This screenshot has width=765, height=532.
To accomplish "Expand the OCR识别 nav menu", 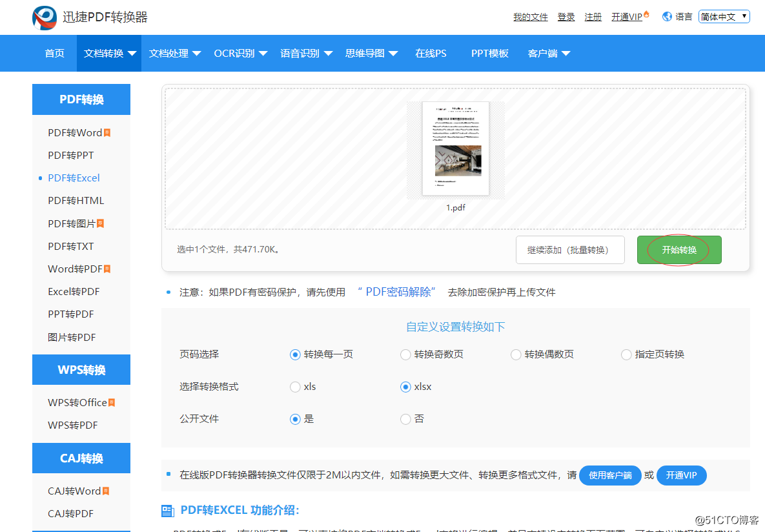I will [241, 53].
